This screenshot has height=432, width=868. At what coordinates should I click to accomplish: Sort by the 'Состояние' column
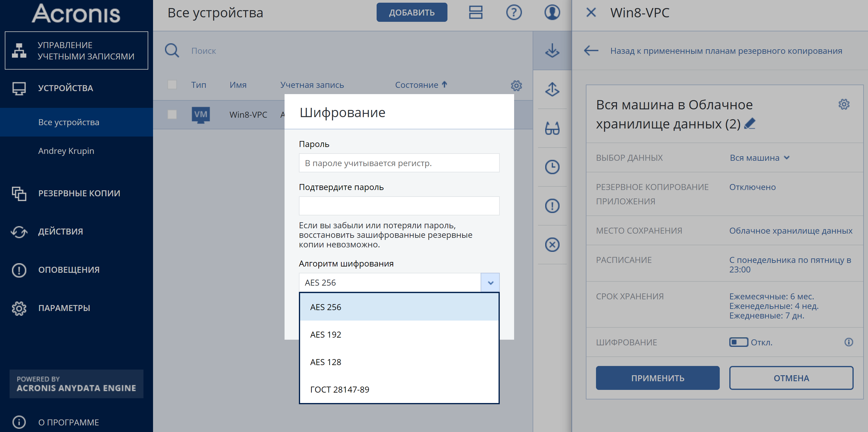tap(421, 85)
